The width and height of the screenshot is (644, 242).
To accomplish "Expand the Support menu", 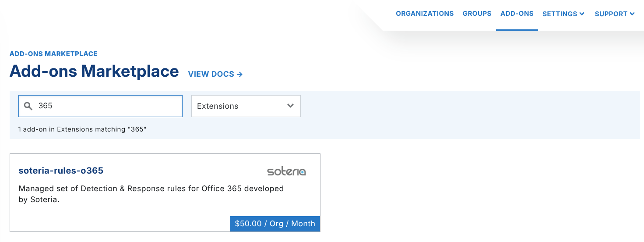I will tap(614, 14).
